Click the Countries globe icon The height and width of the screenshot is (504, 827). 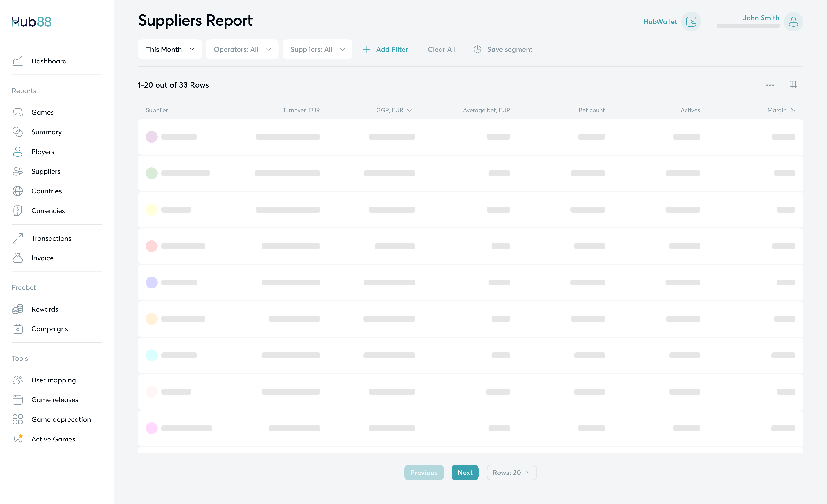point(17,191)
